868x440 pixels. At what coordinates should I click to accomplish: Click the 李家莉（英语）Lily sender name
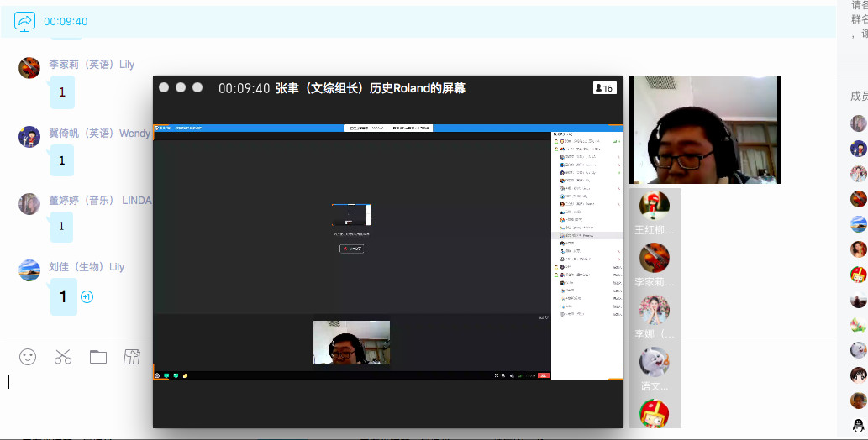pyautogui.click(x=91, y=65)
